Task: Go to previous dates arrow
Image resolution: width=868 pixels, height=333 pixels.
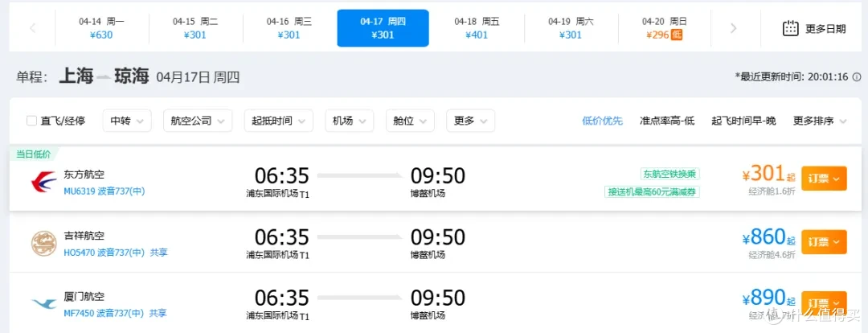Action: (33, 27)
